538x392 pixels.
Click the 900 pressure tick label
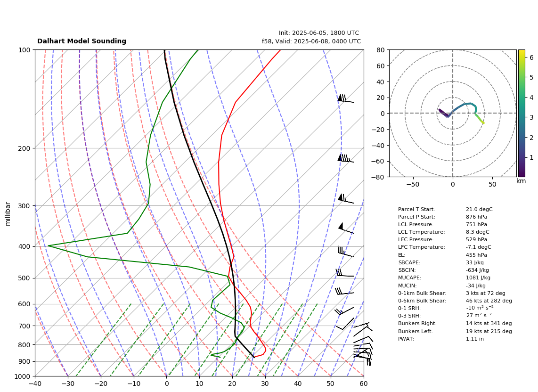[24, 361]
